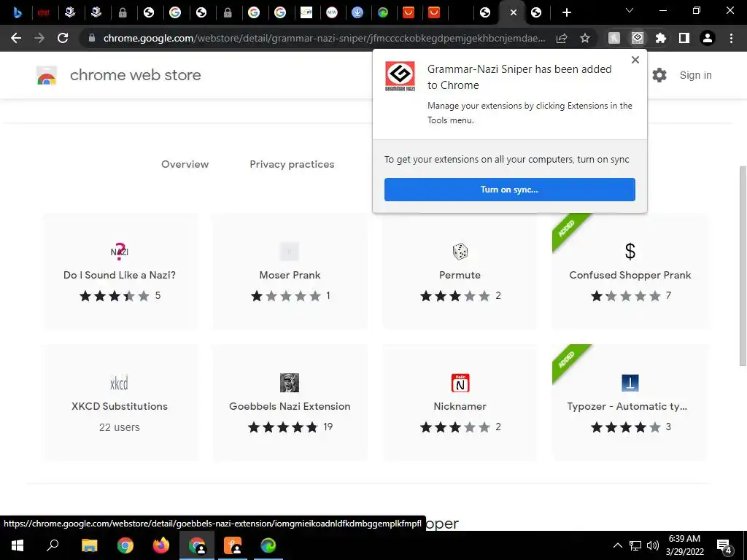Open the notification center

(x=724, y=545)
